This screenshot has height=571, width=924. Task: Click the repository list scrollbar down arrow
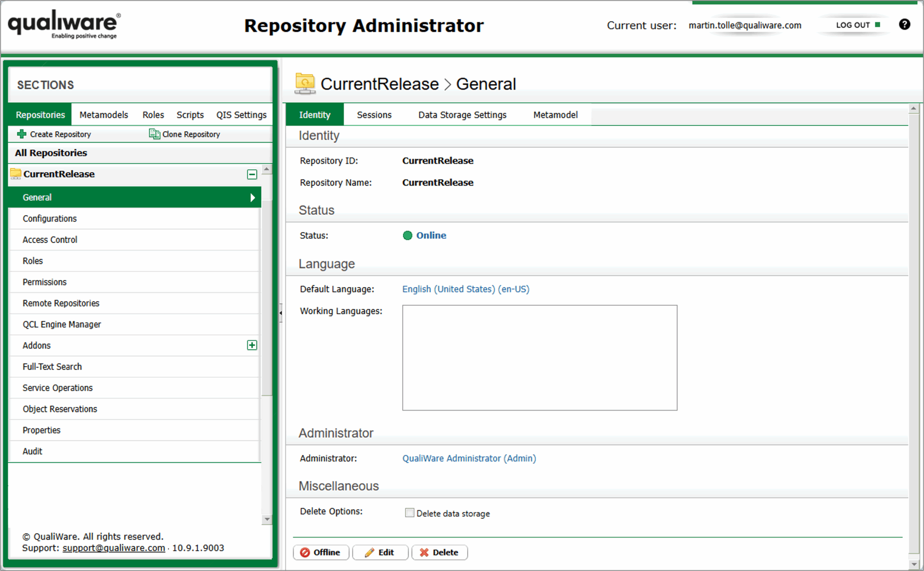point(267,519)
